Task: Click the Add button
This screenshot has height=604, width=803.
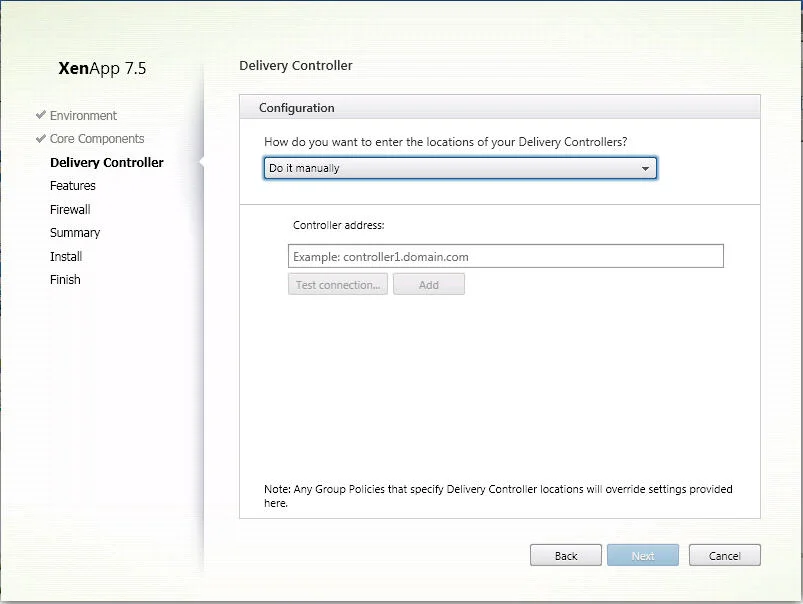Action: pos(429,284)
